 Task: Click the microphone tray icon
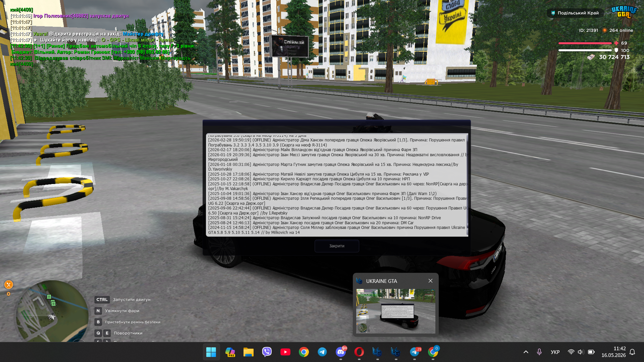(539, 352)
